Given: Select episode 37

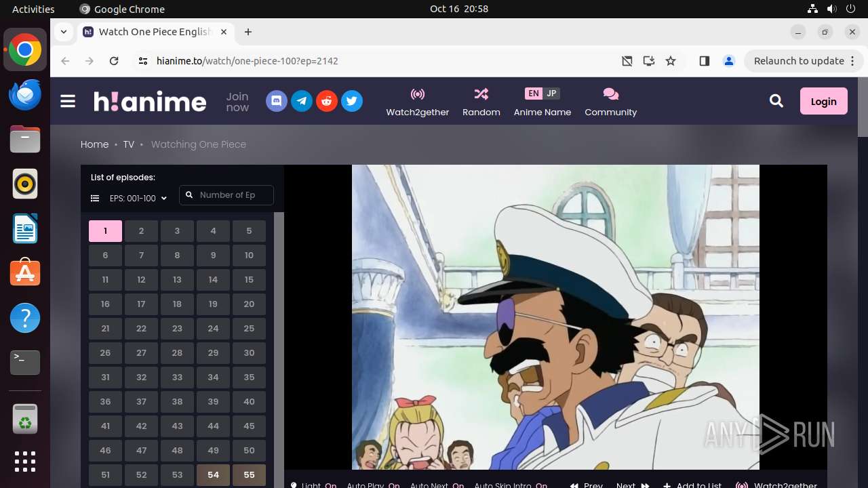Looking at the screenshot, I should tap(141, 402).
